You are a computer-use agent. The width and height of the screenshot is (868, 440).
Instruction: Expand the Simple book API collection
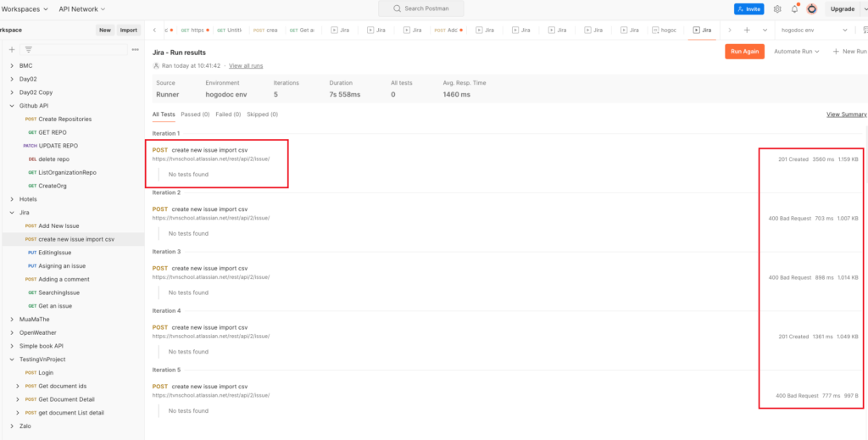(12, 346)
